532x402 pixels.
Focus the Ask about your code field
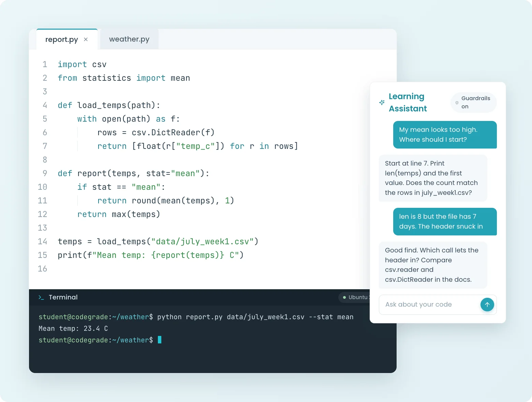click(x=438, y=305)
